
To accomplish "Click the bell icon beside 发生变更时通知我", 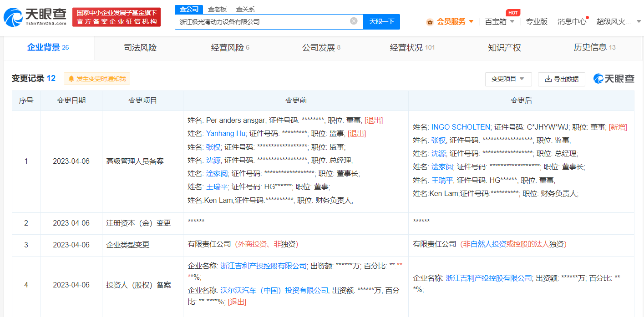I will point(71,79).
